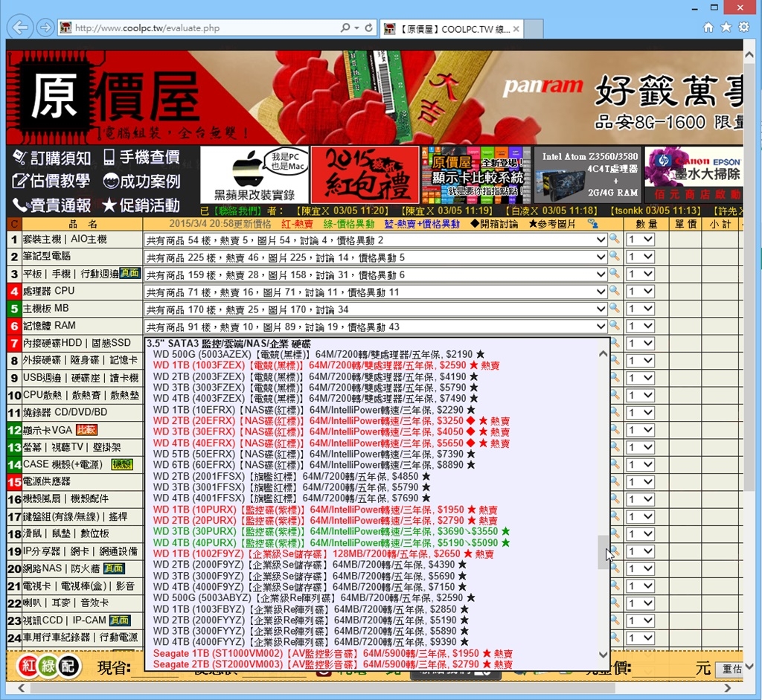
Task: Click magnifier icon for 主機板 MB row
Action: click(x=615, y=308)
